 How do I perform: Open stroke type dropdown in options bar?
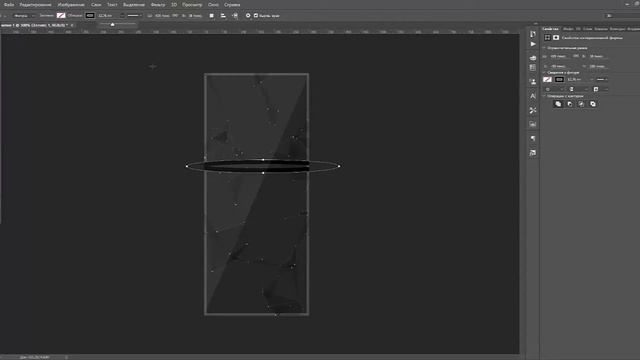click(134, 16)
